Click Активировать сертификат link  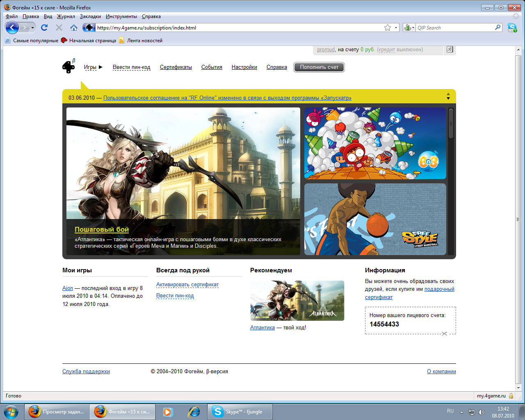tap(187, 285)
